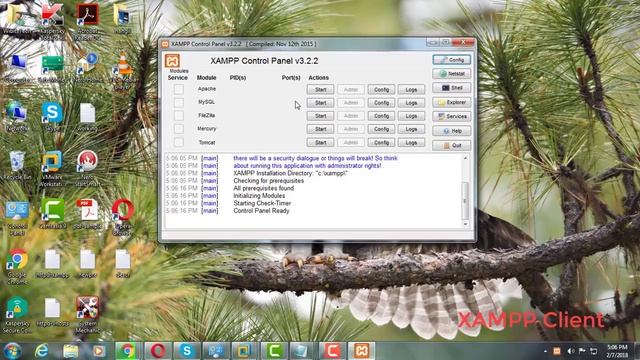The width and height of the screenshot is (640, 360).
Task: Open the Windows Start menu
Action: point(12,351)
